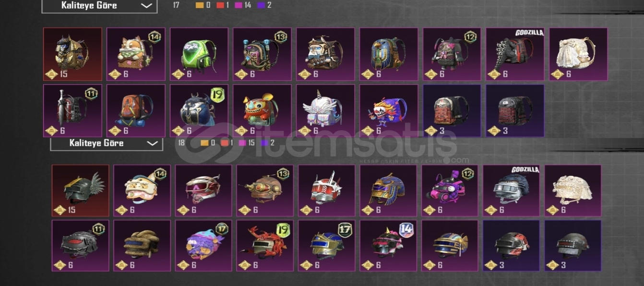
Task: Filter helmets by the pink quality count 15
Action: coord(248,143)
